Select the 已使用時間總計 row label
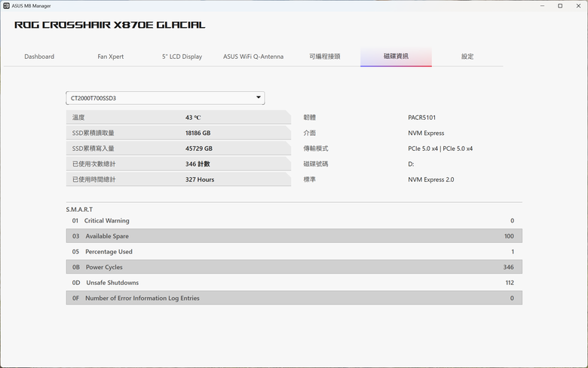Image resolution: width=588 pixels, height=368 pixels. point(93,179)
